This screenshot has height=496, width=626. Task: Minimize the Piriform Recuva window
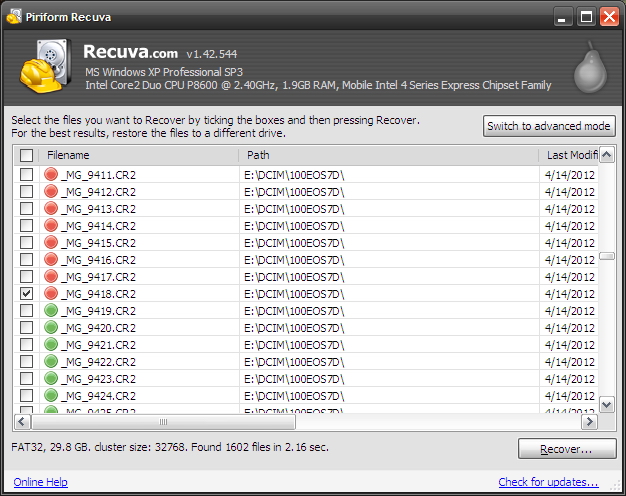pyautogui.click(x=562, y=17)
